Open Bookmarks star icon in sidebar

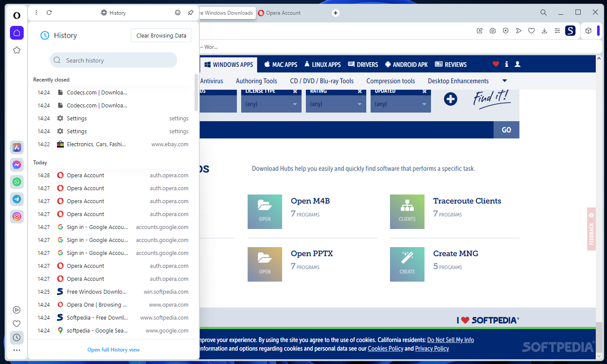[x=17, y=50]
